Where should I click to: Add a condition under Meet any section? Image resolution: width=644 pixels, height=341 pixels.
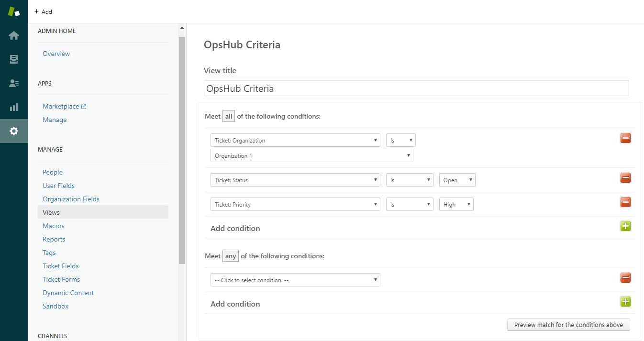(x=625, y=301)
